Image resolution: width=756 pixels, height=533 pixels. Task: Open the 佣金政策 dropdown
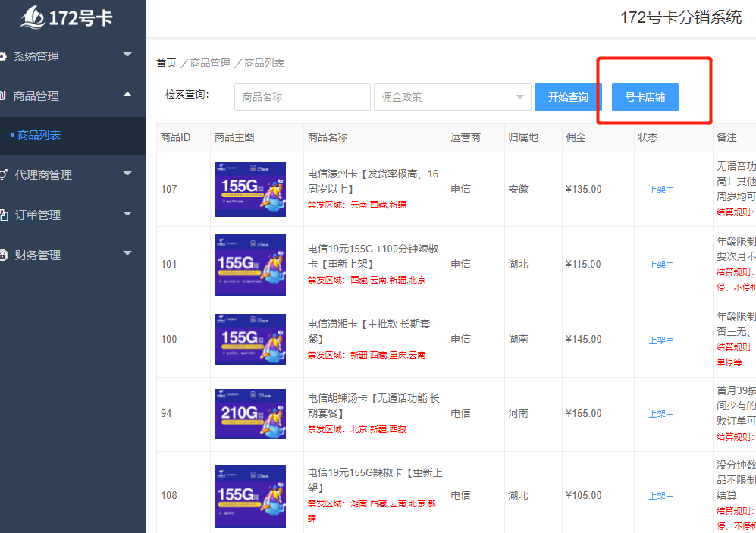(452, 97)
